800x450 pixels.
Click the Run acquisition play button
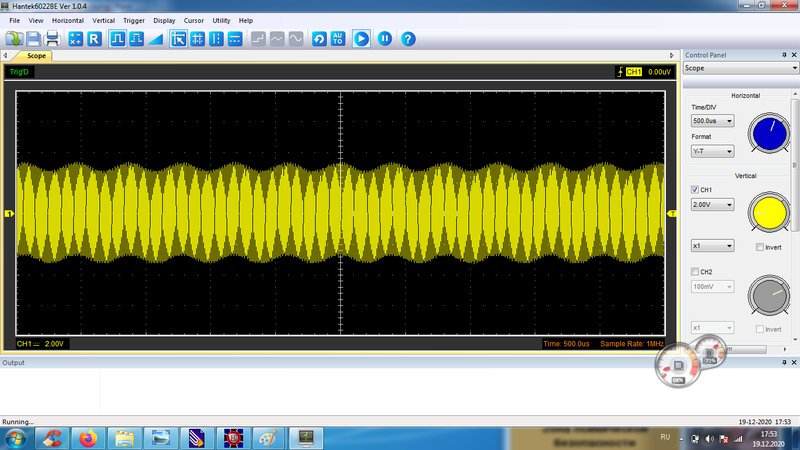tap(361, 39)
